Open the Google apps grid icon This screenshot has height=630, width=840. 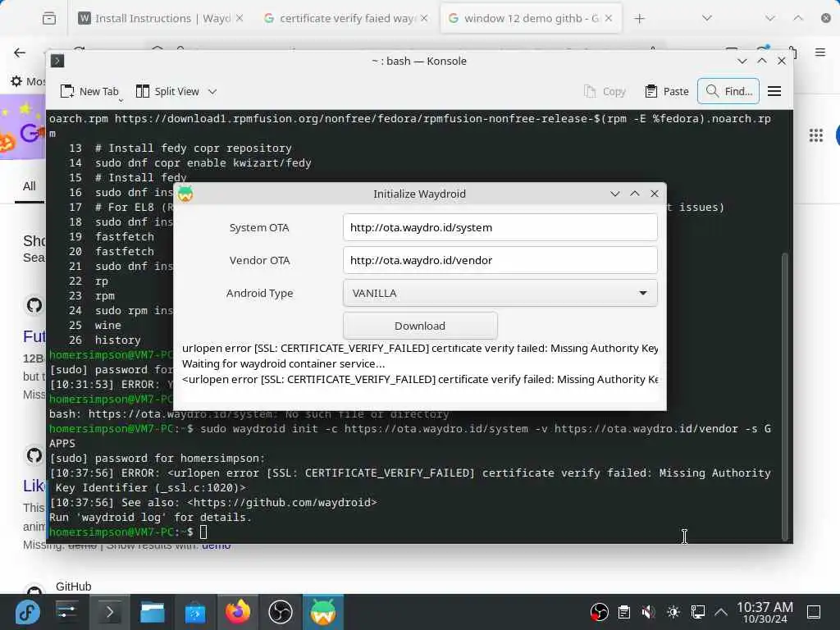(x=816, y=135)
